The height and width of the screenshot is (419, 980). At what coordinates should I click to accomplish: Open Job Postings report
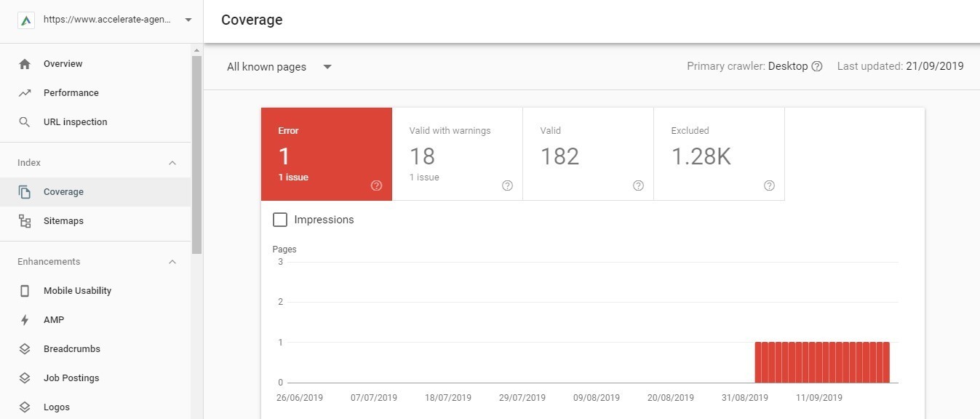click(71, 378)
